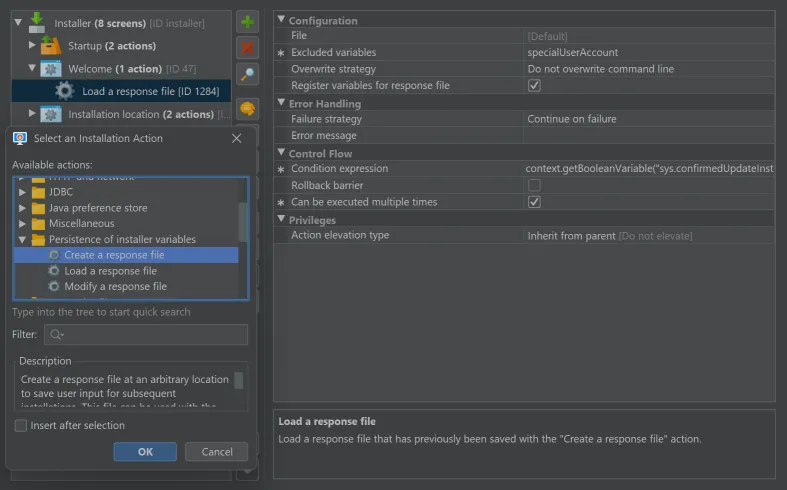Expand the Installation location tree node

(x=32, y=113)
